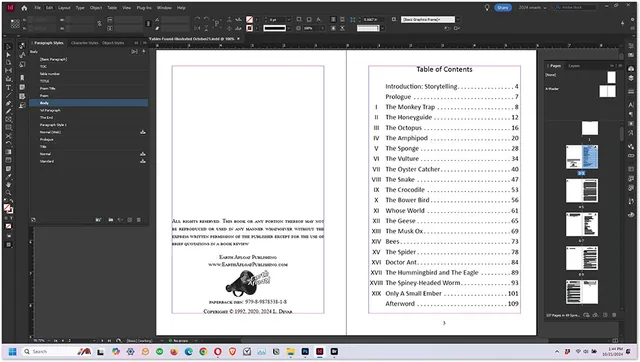The image size is (640, 362).
Task: Select the Zoom tool
Action: [8, 193]
